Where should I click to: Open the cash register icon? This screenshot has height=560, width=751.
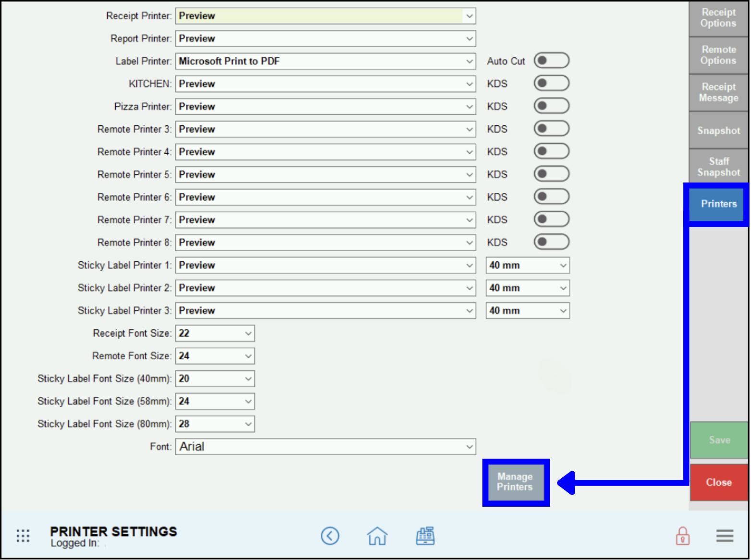[x=425, y=536]
